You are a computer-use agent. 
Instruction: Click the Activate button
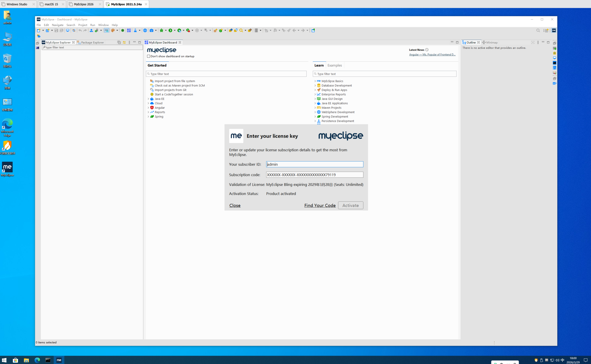350,205
